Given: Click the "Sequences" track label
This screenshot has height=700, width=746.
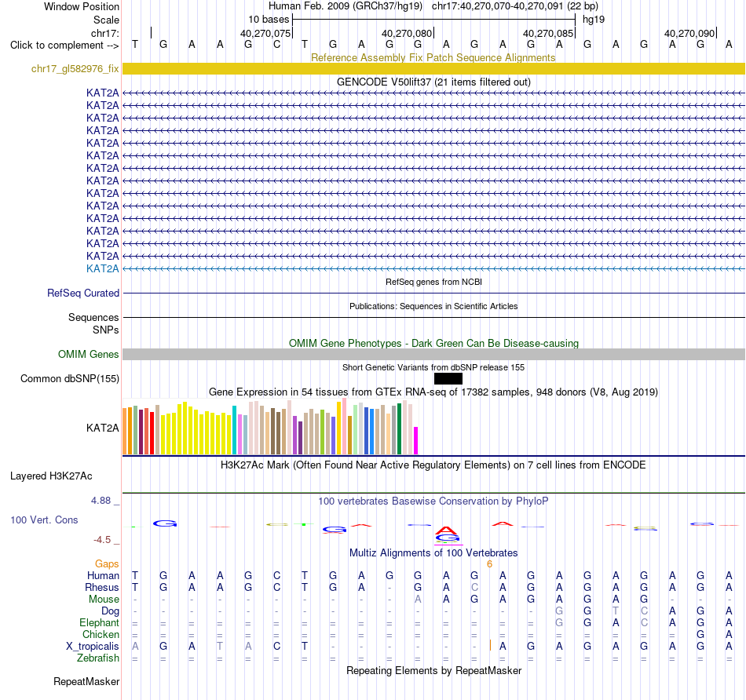Looking at the screenshot, I should pyautogui.click(x=93, y=317).
